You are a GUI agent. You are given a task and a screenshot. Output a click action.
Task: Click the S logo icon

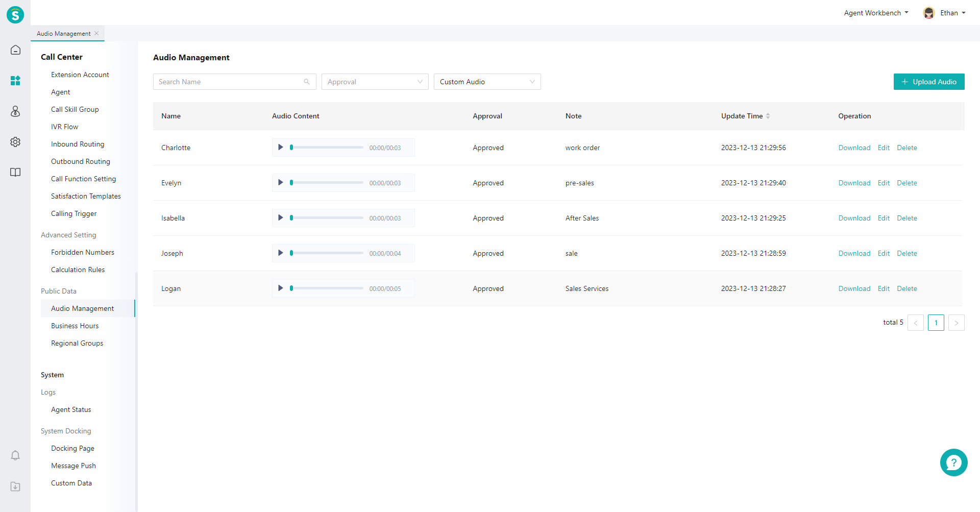click(x=15, y=15)
